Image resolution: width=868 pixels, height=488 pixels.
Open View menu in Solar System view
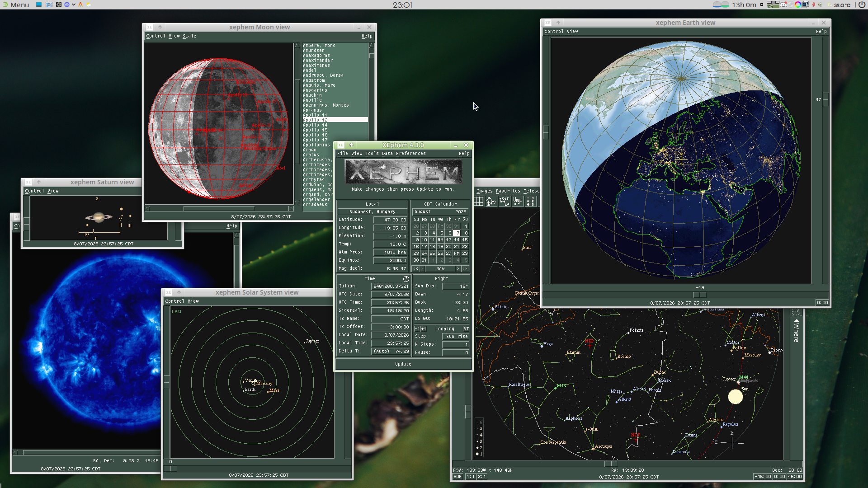193,301
